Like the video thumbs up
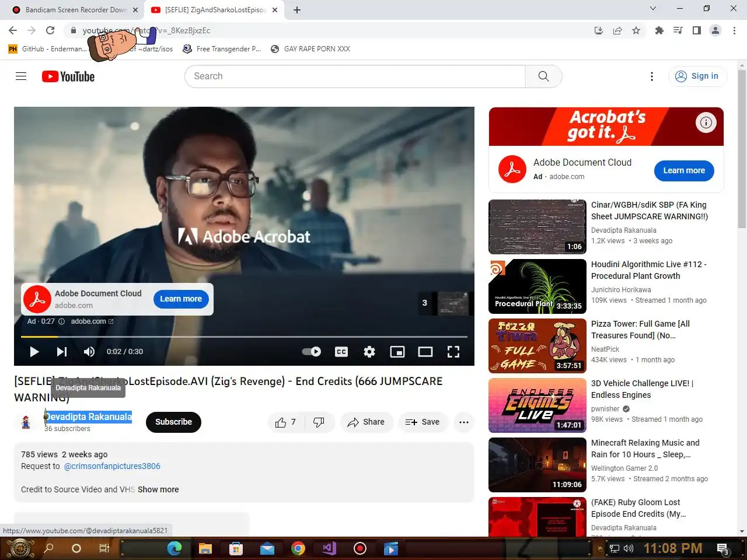Image resolution: width=747 pixels, height=560 pixels. pyautogui.click(x=285, y=422)
